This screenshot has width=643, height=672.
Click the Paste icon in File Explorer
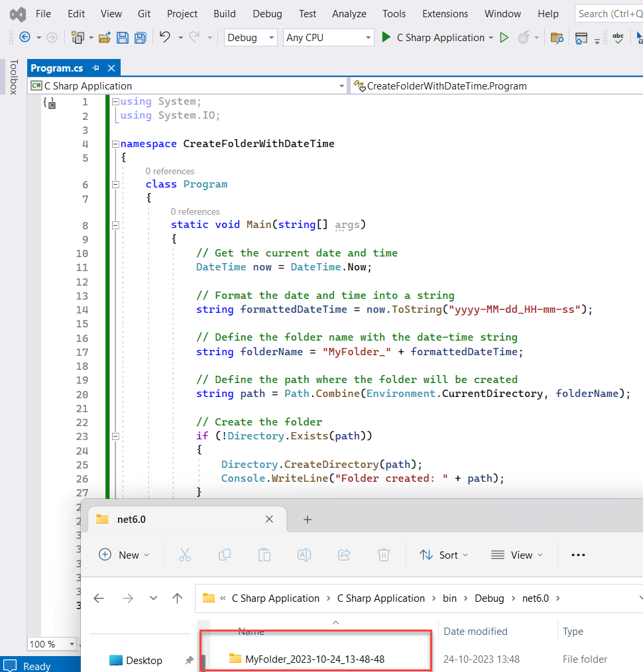point(264,555)
